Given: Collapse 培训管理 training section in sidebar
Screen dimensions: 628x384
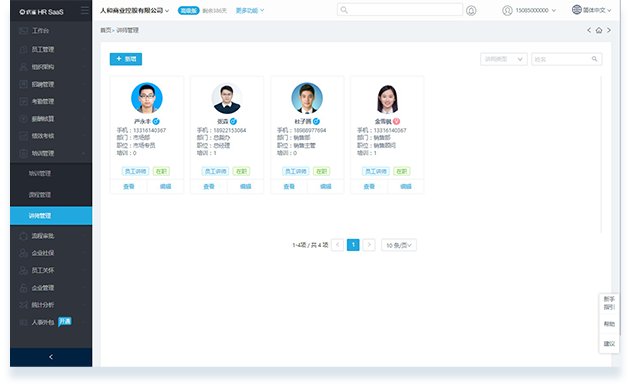Looking at the screenshot, I should 51,153.
